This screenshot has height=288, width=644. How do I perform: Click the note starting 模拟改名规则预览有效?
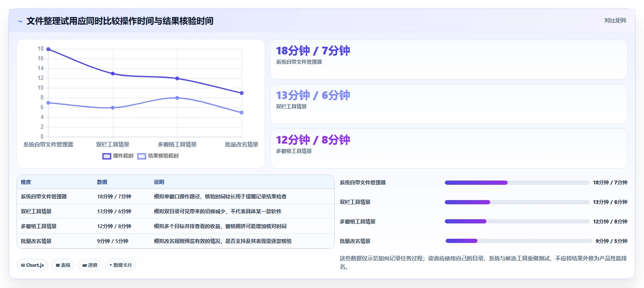223,241
